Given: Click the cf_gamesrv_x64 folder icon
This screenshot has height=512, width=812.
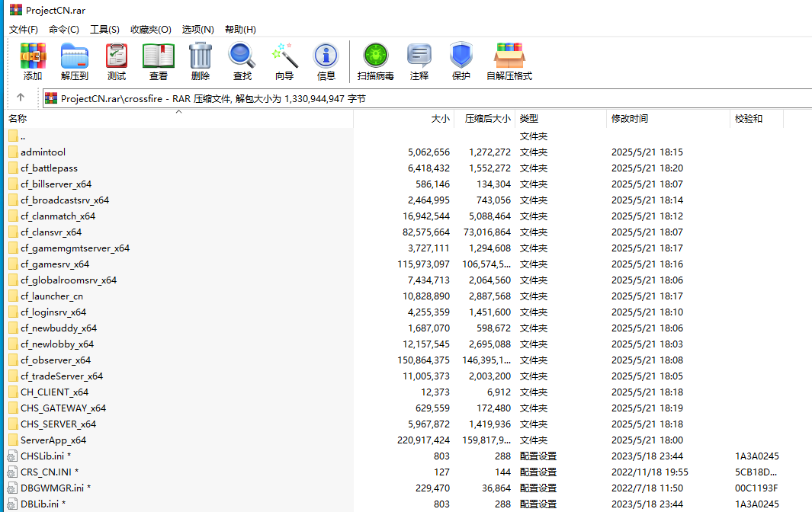Looking at the screenshot, I should click(14, 264).
